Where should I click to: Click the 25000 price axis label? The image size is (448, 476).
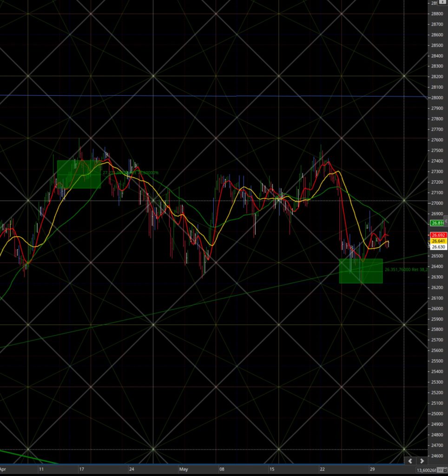[x=437, y=413]
